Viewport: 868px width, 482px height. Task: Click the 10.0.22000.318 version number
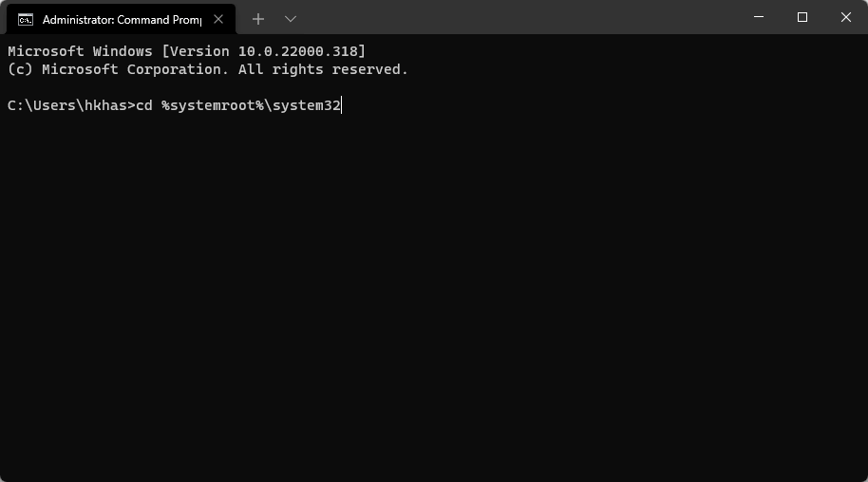[298, 51]
